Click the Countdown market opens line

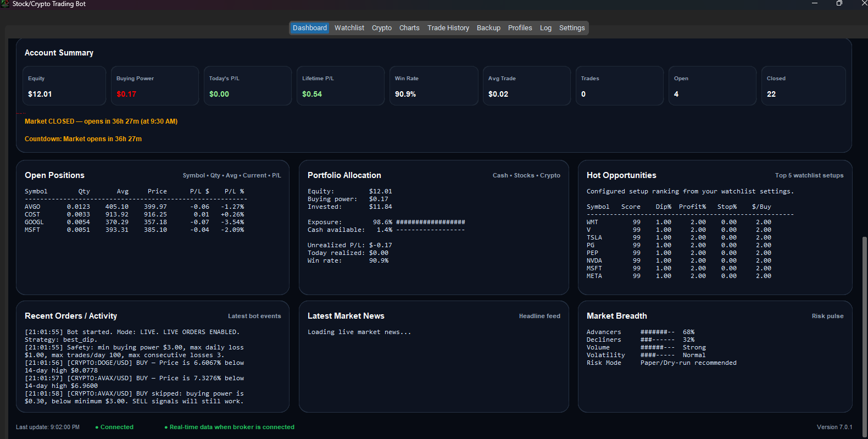coord(83,139)
